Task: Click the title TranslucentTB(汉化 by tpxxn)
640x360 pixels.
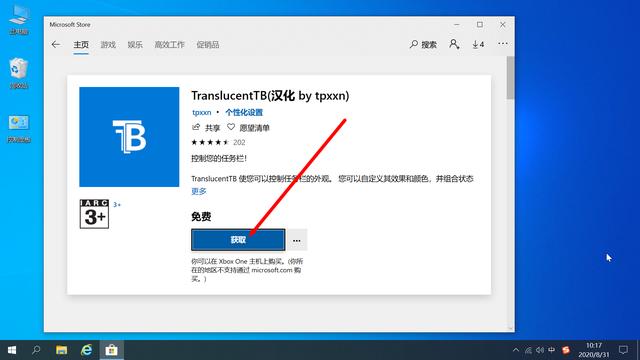Action: (270, 96)
